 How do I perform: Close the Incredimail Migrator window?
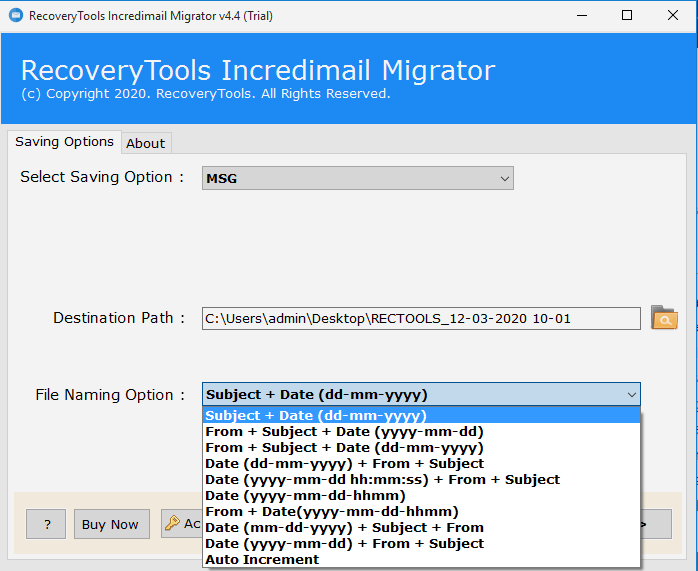pyautogui.click(x=673, y=16)
